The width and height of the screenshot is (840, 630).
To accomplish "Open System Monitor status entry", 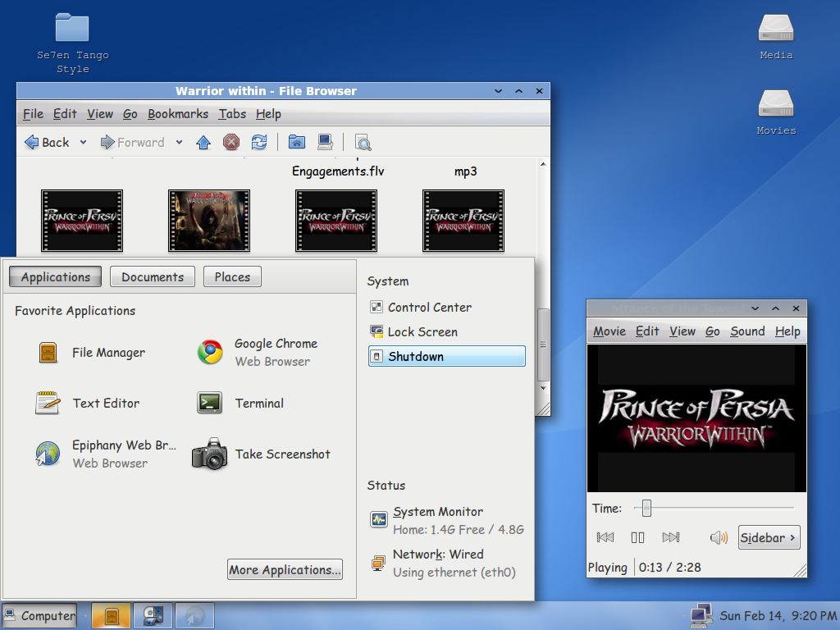I will pos(447,520).
